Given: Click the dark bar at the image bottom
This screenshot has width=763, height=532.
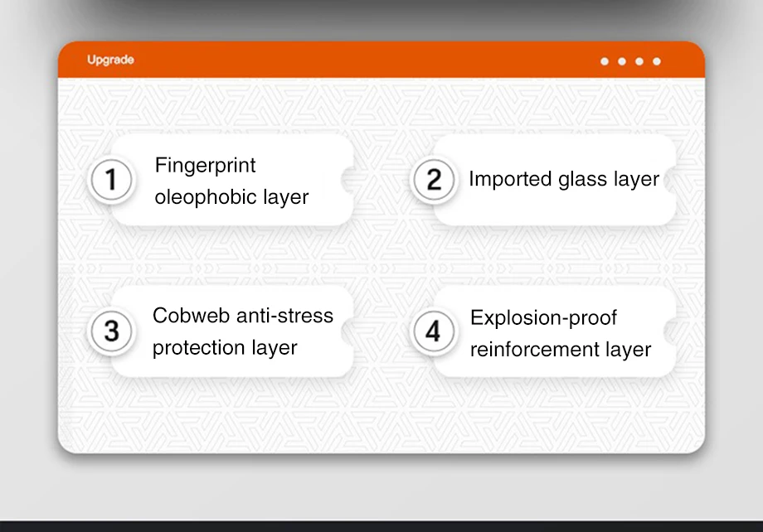Looking at the screenshot, I should [x=381, y=526].
